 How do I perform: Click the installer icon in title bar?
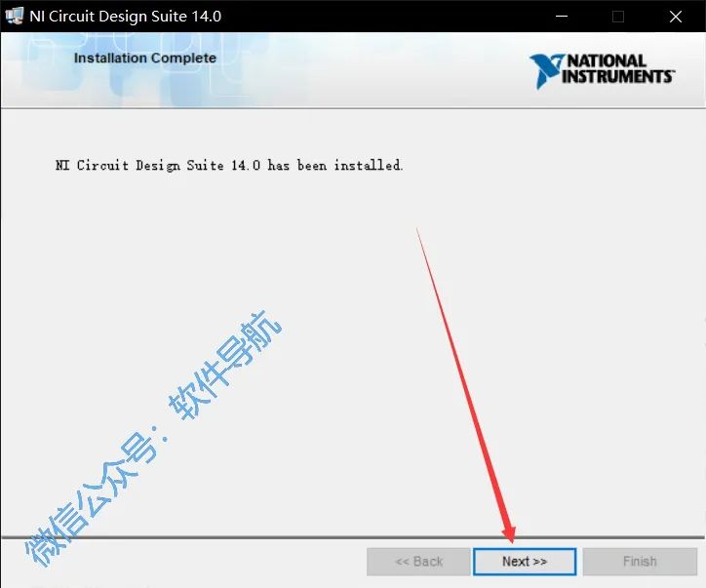(x=14, y=17)
